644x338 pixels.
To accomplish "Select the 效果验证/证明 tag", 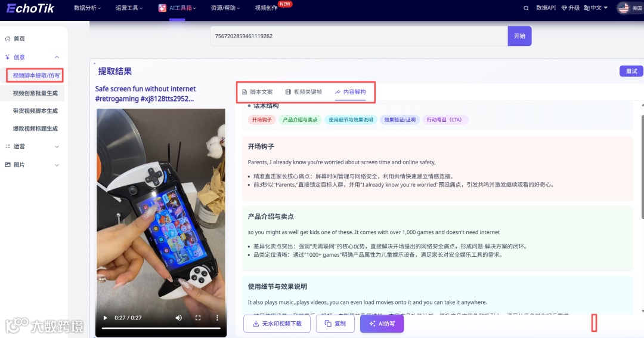I will [x=400, y=119].
